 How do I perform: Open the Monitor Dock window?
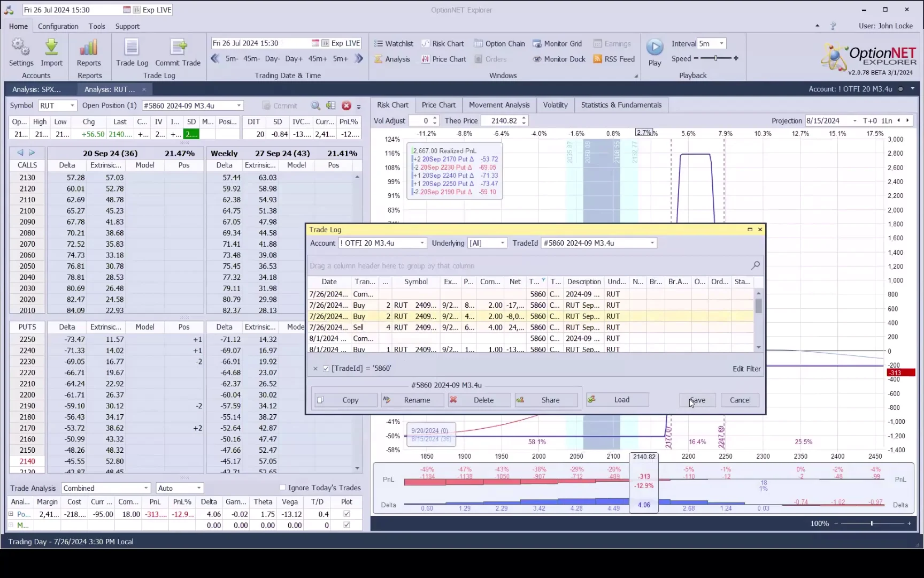coord(559,59)
